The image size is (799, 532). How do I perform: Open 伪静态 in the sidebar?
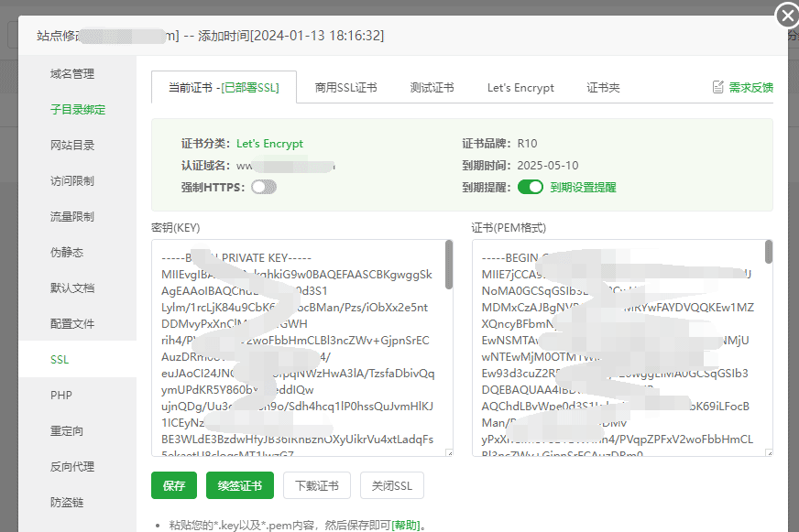pos(67,252)
